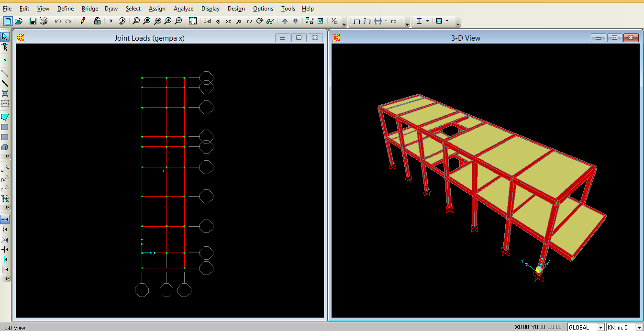Set view to xz plane

tap(228, 21)
